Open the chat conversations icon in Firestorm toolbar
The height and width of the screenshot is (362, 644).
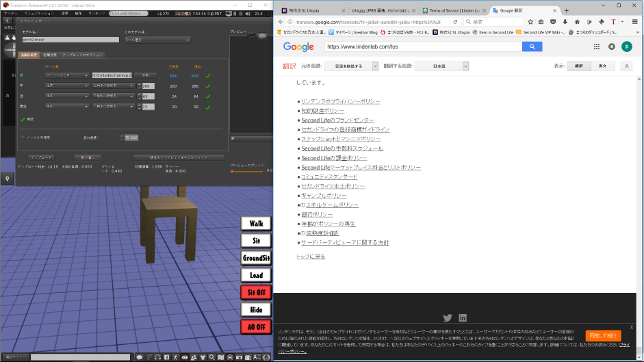140,357
